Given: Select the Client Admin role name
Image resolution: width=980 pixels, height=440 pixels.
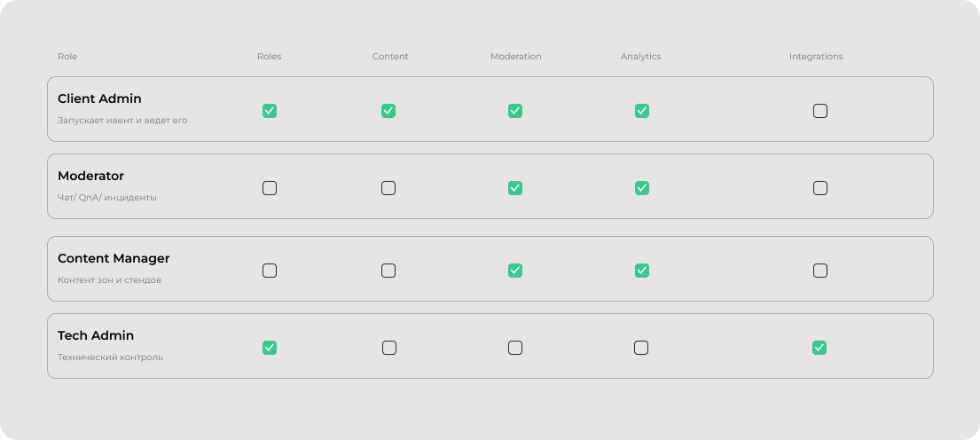Looking at the screenshot, I should [x=99, y=98].
